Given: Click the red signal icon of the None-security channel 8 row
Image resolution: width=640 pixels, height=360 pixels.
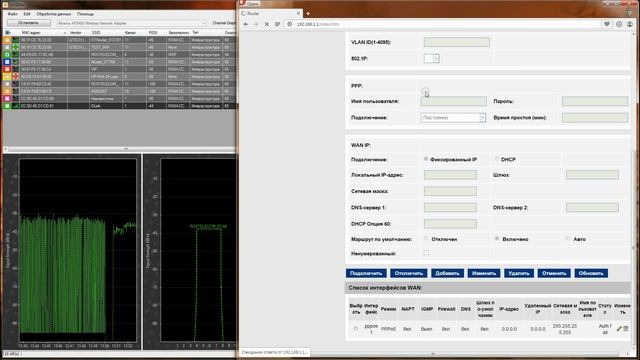Looking at the screenshot, I should [16, 76].
